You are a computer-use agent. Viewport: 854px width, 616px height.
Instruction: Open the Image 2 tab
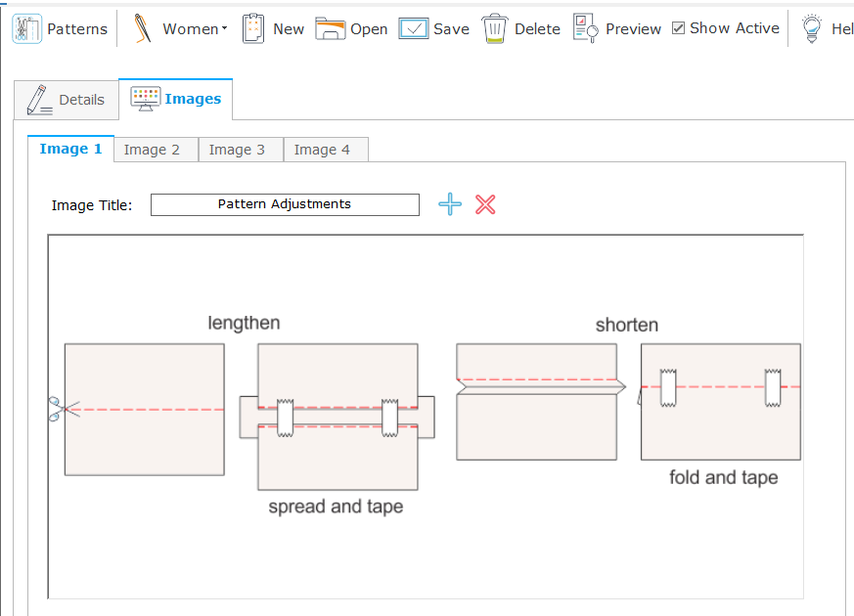point(152,150)
